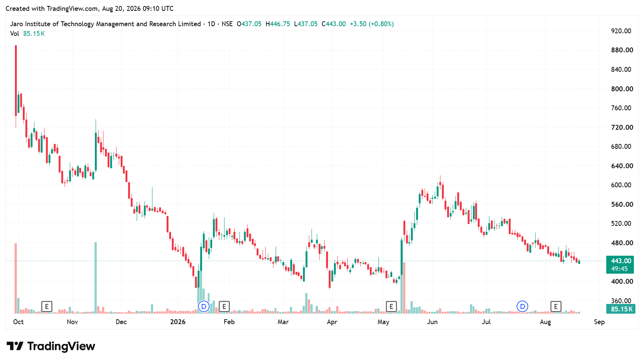Click the 920.00 price axis label
This screenshot has height=363, width=644.
pyautogui.click(x=621, y=31)
